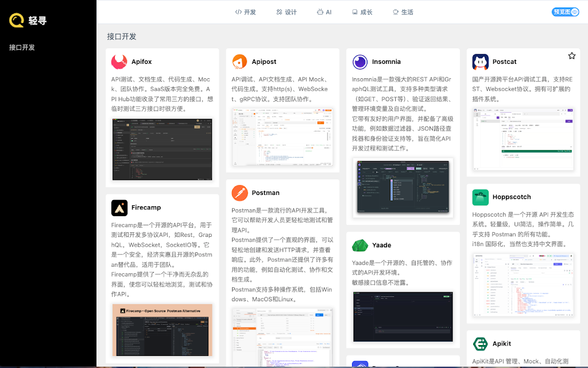Click the Apikit description text
The width and height of the screenshot is (588, 368).
[520, 361]
